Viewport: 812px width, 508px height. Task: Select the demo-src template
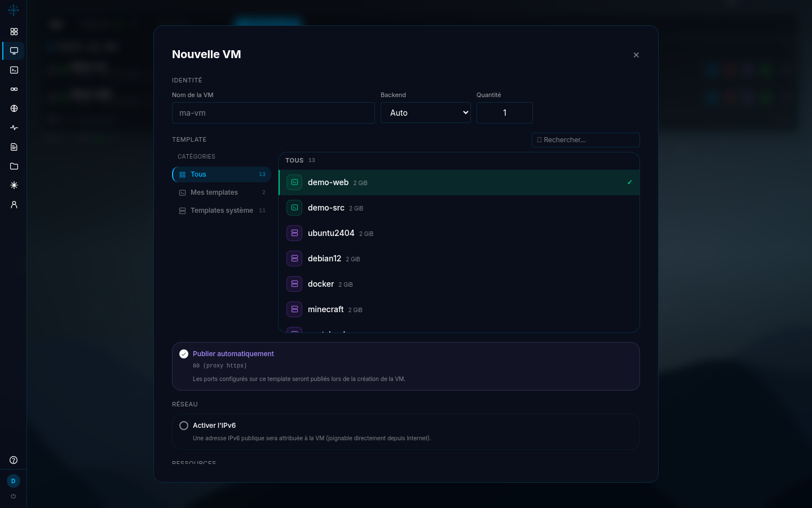[459, 208]
